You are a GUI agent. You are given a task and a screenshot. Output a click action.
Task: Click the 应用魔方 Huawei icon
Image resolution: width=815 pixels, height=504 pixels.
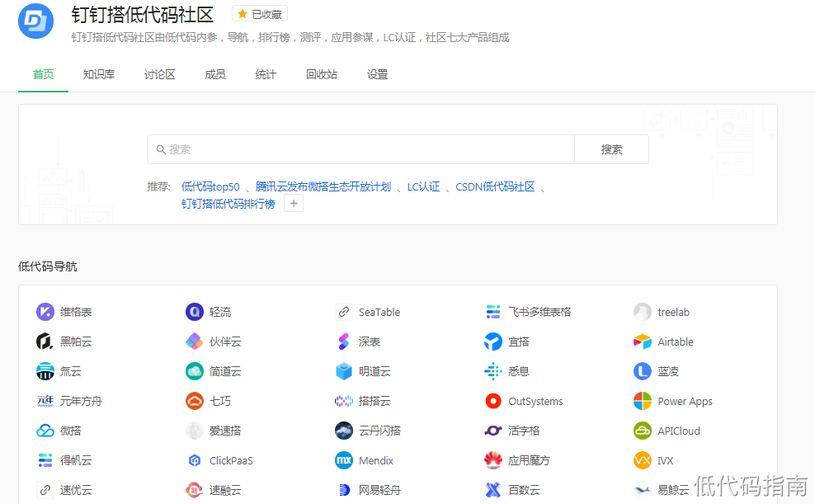[x=492, y=459]
